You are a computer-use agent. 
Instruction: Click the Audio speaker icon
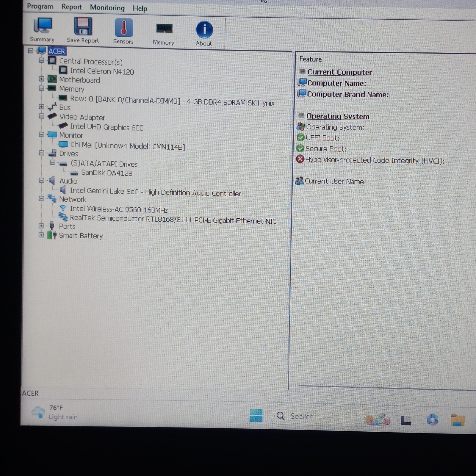coord(52,180)
